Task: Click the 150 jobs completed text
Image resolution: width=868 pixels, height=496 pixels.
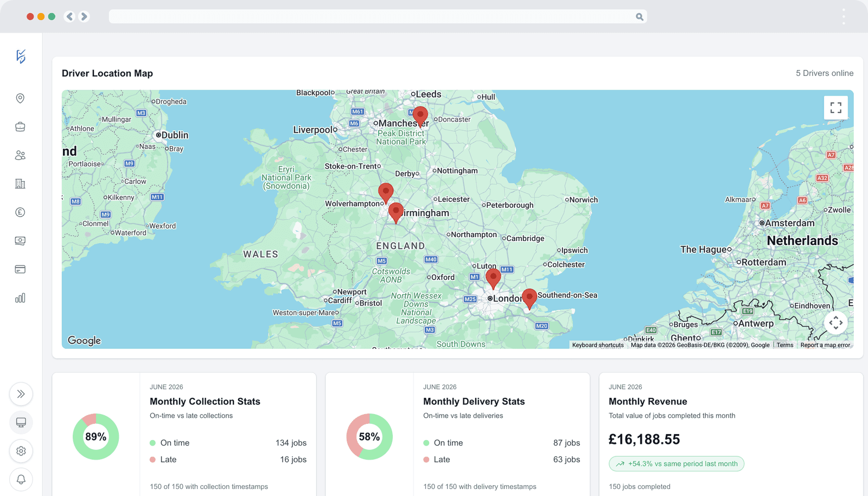Action: pos(640,487)
